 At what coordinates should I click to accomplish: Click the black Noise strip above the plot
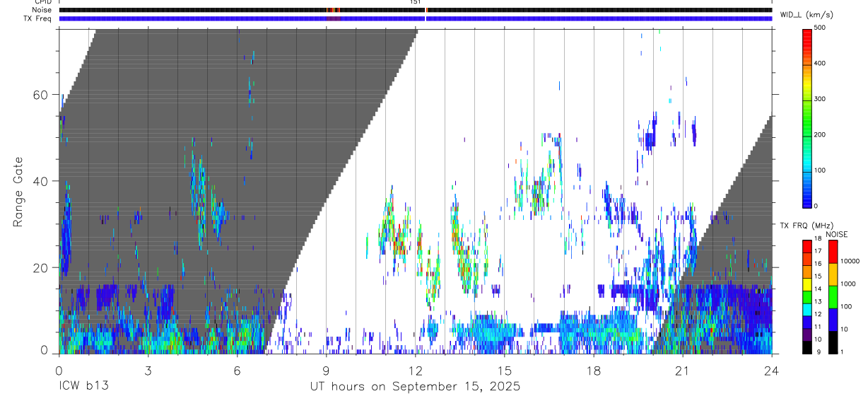click(x=416, y=10)
